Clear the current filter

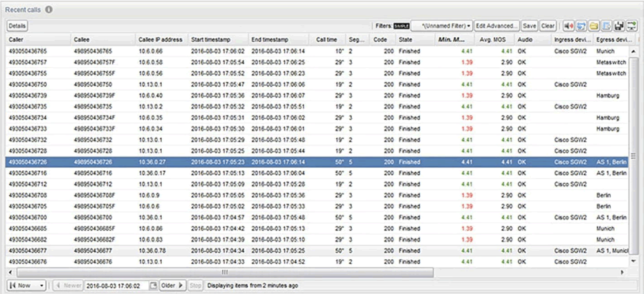pos(548,26)
